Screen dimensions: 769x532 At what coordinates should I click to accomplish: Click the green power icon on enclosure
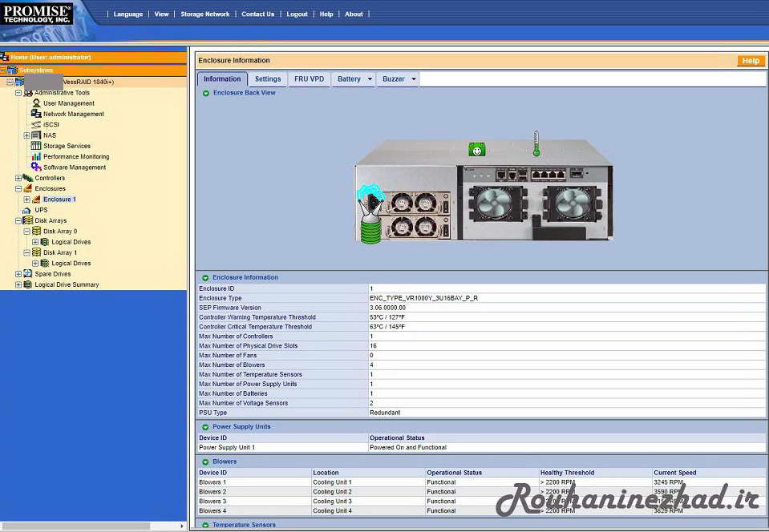(x=477, y=150)
